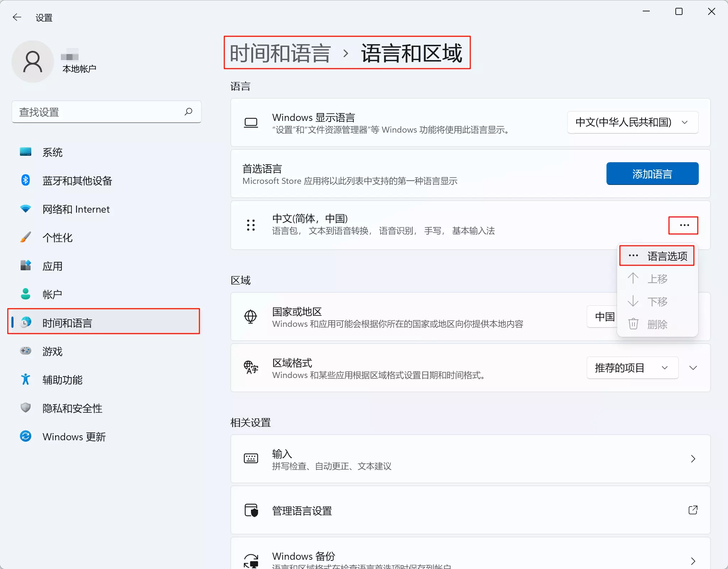This screenshot has height=569, width=728.
Task: Open the 推荐的项目 regional format dropdown
Action: coord(632,368)
